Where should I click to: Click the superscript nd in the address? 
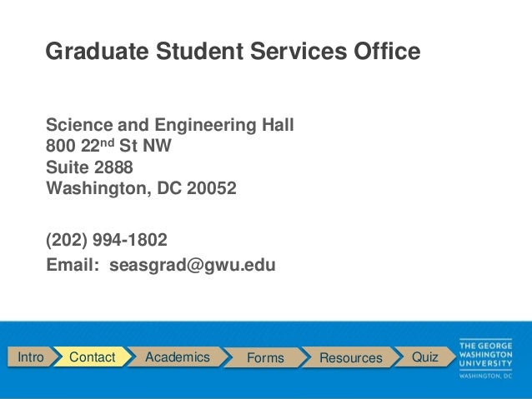[108, 142]
